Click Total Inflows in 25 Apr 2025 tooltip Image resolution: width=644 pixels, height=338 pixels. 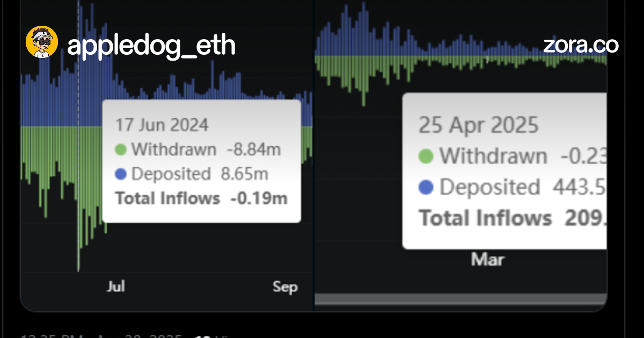point(485,218)
